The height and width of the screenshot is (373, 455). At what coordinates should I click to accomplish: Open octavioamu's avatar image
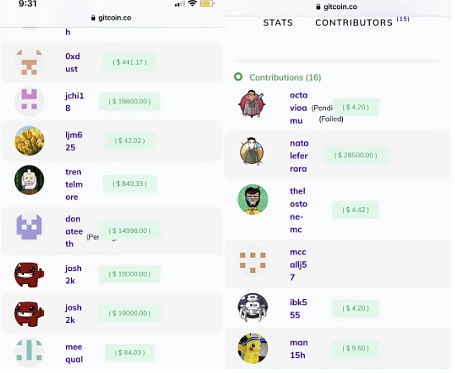click(252, 104)
